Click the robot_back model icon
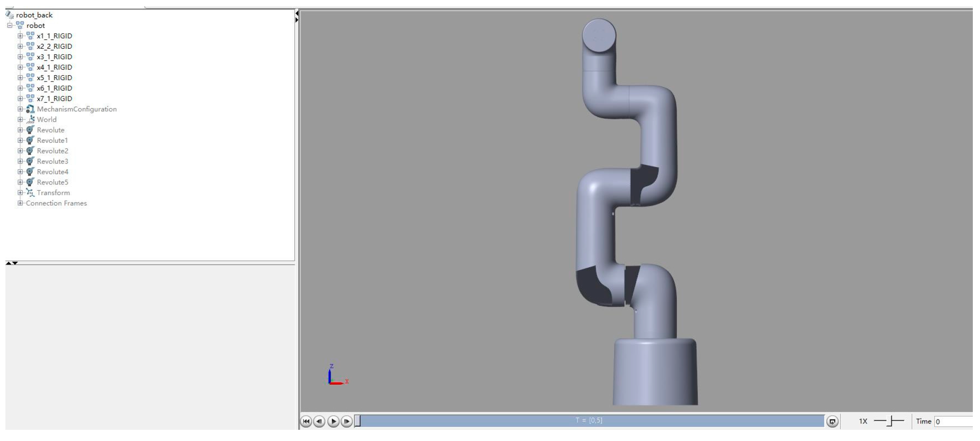The image size is (980, 441). pos(9,15)
